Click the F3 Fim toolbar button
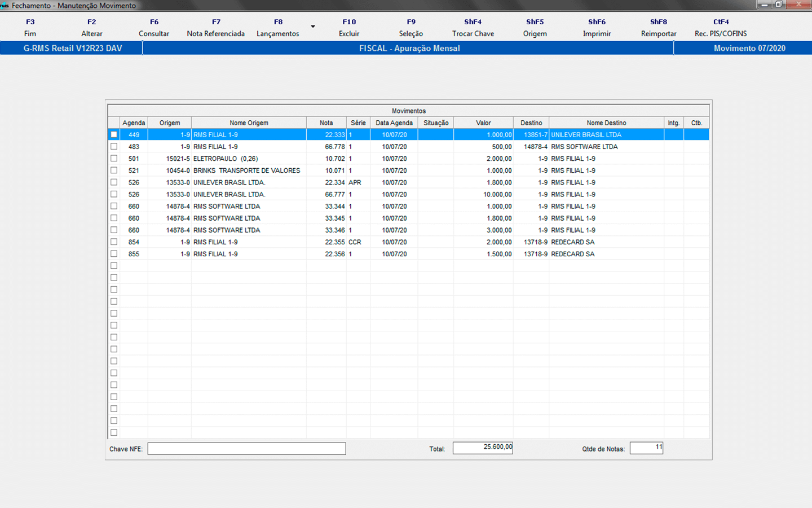This screenshot has width=812, height=508. pos(30,28)
